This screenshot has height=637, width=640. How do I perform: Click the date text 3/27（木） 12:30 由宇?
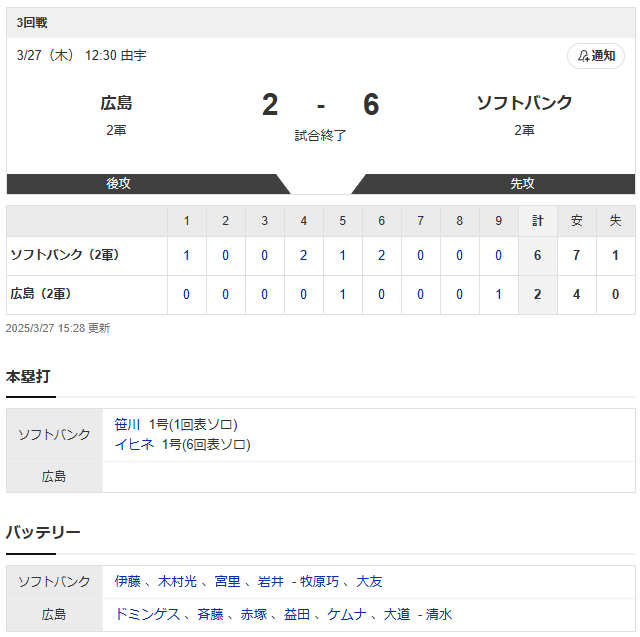(81, 55)
